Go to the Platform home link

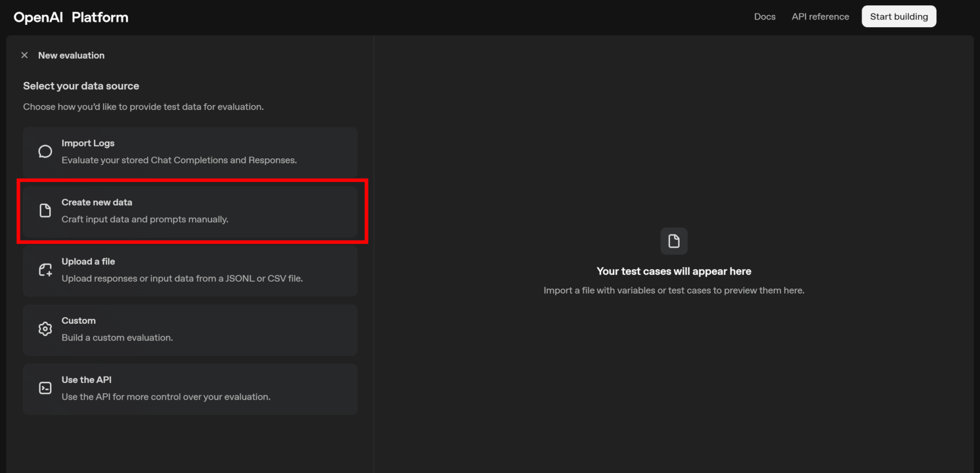click(100, 17)
